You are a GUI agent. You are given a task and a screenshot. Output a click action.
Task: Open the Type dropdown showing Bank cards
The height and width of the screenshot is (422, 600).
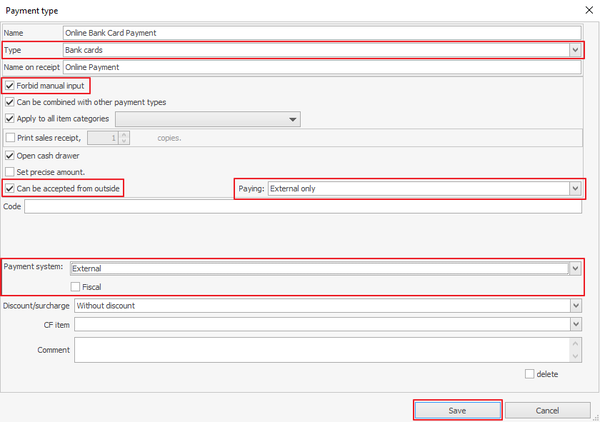click(575, 49)
